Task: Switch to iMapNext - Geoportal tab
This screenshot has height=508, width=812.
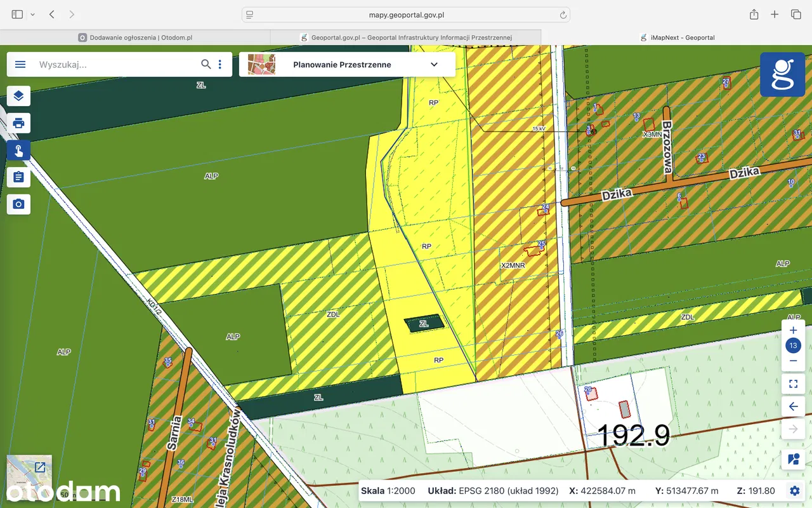Action: pos(676,37)
